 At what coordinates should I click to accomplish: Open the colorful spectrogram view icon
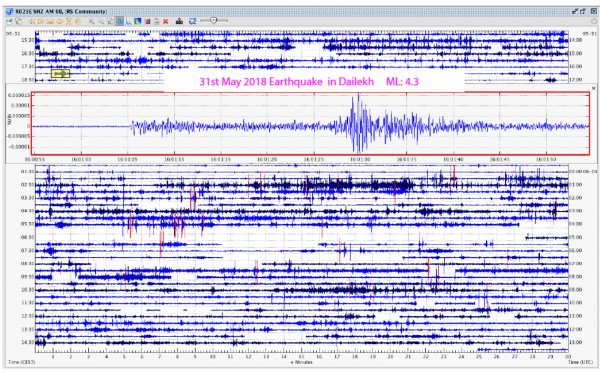[138, 21]
